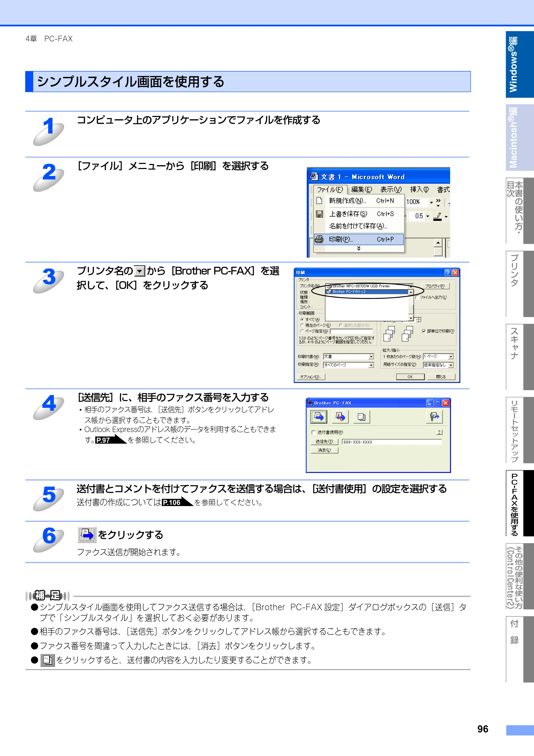534x756 pixels.
Task: Open PC-FAX settings wrench icon
Action: click(434, 417)
